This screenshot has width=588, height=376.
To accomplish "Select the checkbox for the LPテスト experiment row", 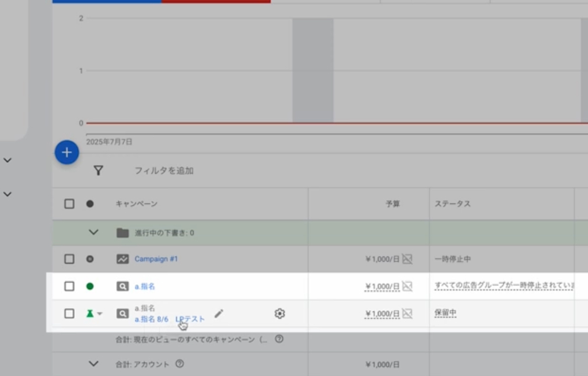I will pyautogui.click(x=69, y=314).
